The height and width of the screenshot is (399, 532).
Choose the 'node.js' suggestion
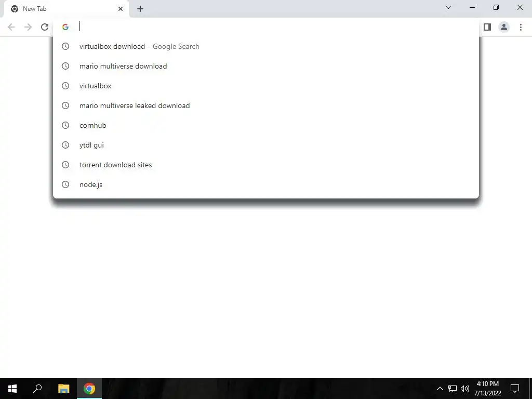[266, 184]
